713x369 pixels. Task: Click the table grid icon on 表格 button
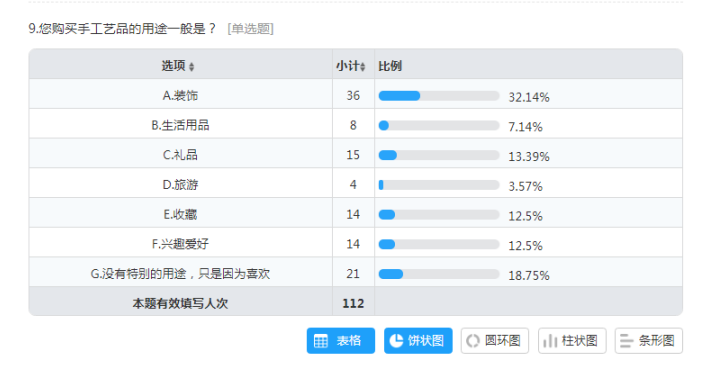point(321,341)
